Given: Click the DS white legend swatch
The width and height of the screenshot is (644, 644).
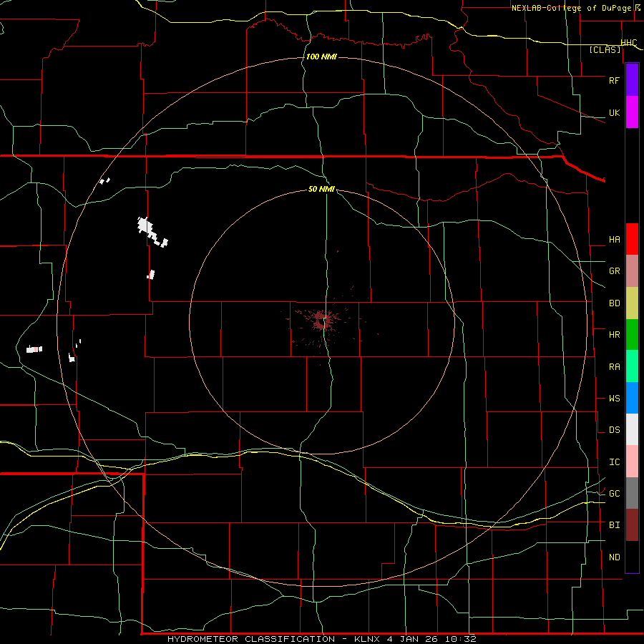Looking at the screenshot, I should click(632, 429).
